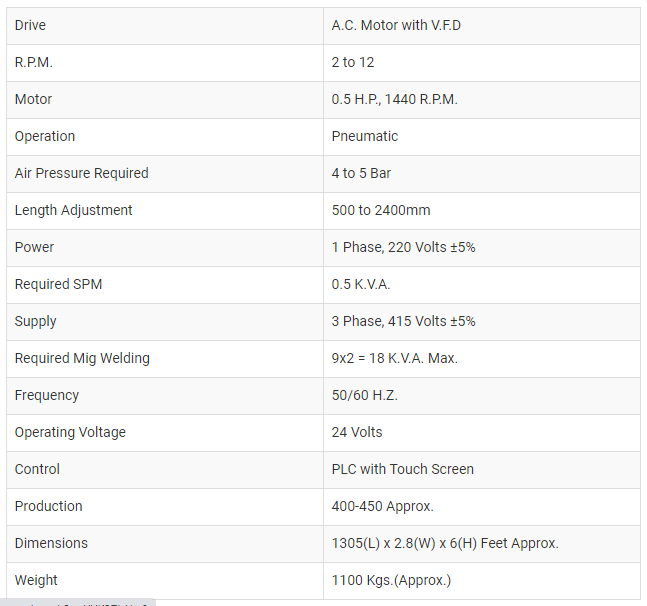This screenshot has width=647, height=606.
Task: Select the 2 to 12 value
Action: [x=353, y=63]
